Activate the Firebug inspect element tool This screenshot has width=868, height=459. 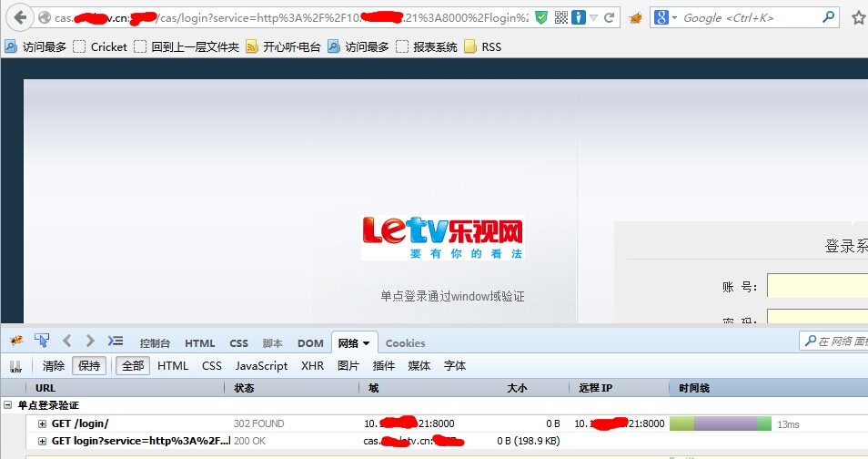point(42,341)
